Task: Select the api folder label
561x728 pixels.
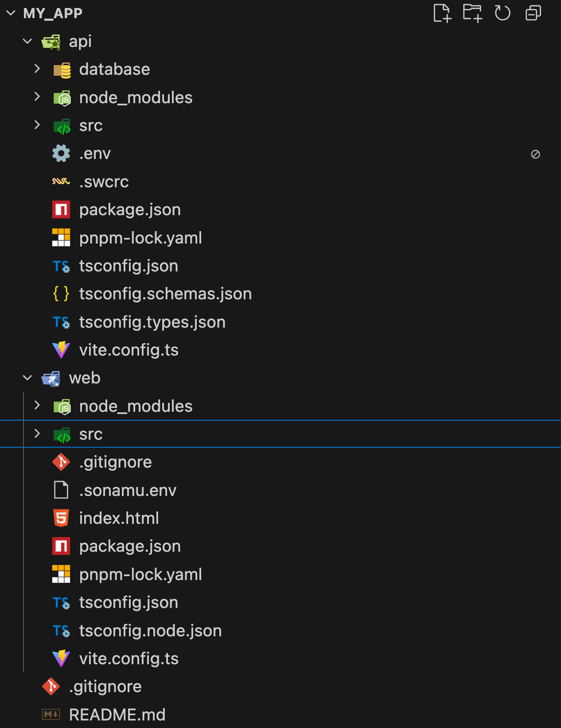Action: click(x=80, y=41)
